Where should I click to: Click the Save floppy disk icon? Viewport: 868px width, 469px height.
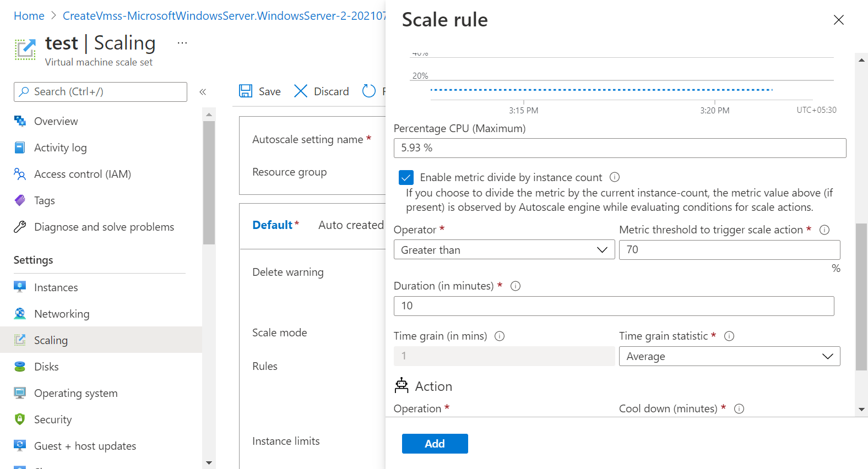coord(246,91)
